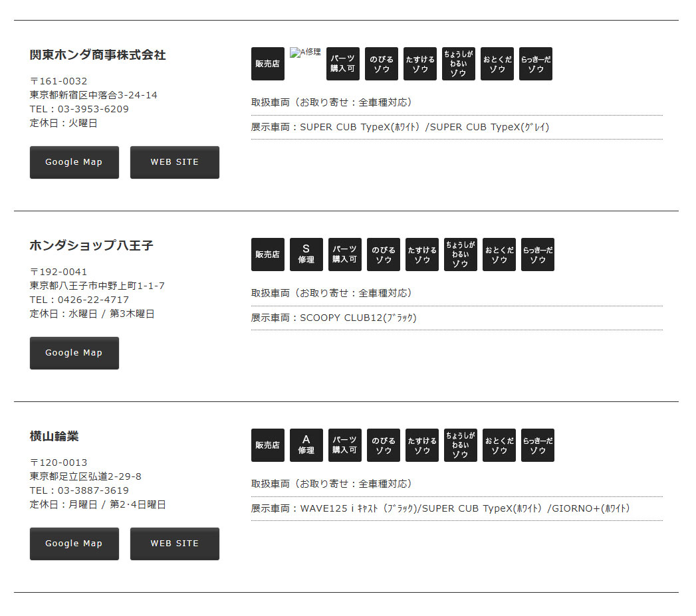Click postal code 〒120-0013
Viewport: 696px width, 616px height.
click(58, 462)
